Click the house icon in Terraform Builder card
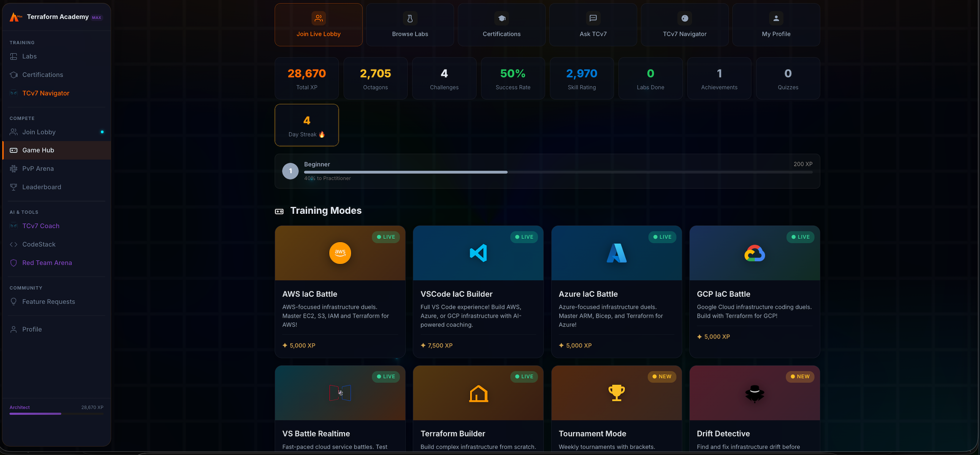980x455 pixels. 478,393
